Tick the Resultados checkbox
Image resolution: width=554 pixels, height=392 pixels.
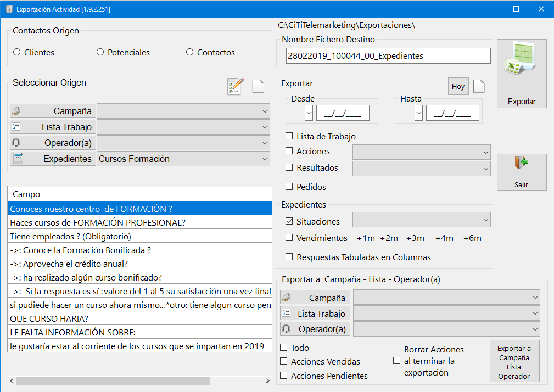click(289, 167)
